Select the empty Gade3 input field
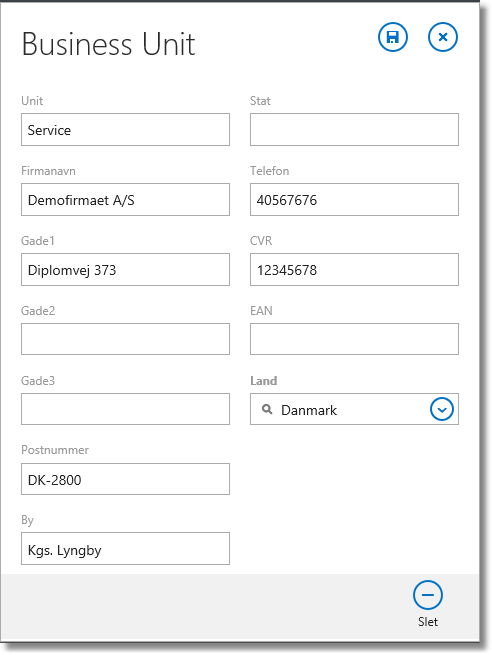Viewport: 492px width, 655px height. click(x=125, y=409)
